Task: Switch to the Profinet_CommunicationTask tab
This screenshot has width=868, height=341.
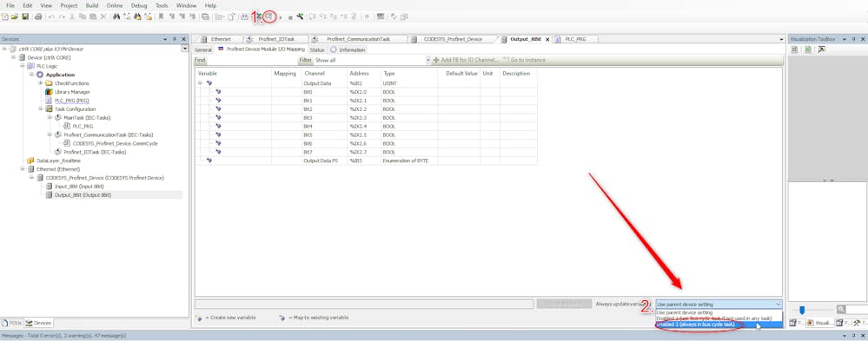Action: (x=358, y=39)
